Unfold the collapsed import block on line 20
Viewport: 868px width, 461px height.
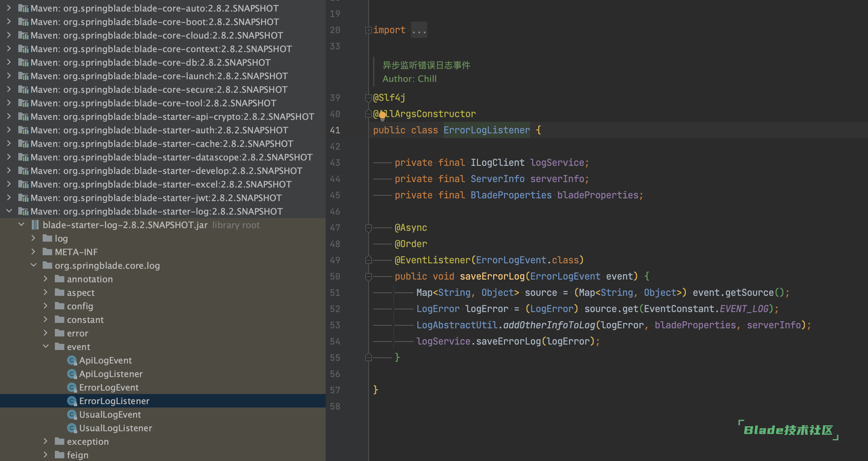point(368,30)
